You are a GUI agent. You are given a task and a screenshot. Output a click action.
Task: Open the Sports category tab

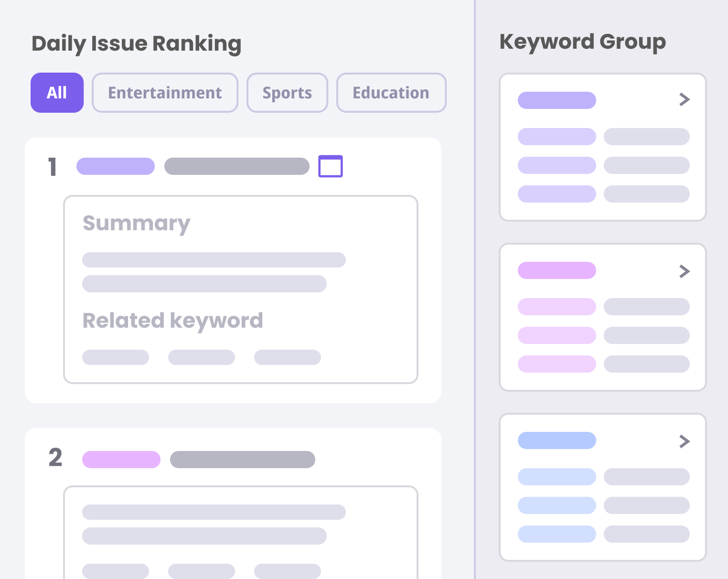(287, 93)
